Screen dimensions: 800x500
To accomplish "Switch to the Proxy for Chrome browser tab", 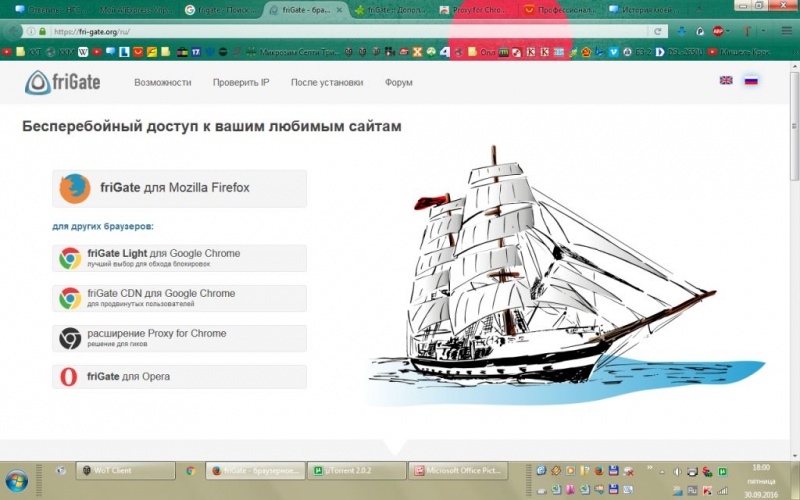I will pos(475,9).
